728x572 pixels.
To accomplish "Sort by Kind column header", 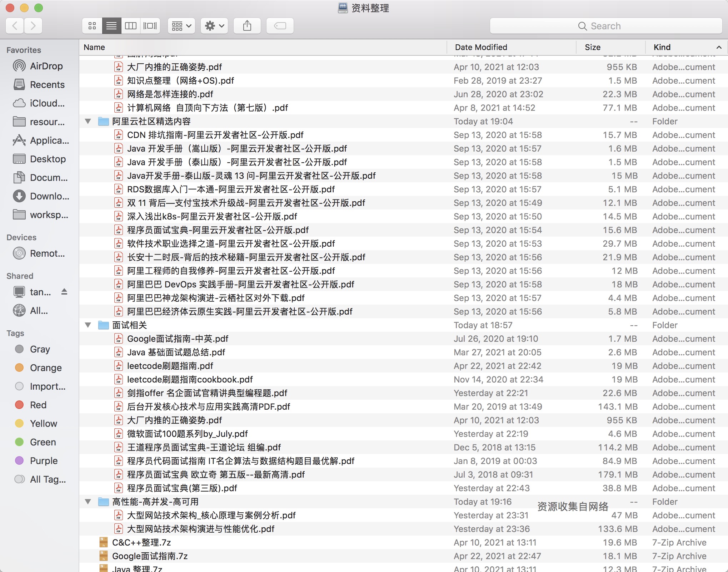I will click(x=662, y=47).
